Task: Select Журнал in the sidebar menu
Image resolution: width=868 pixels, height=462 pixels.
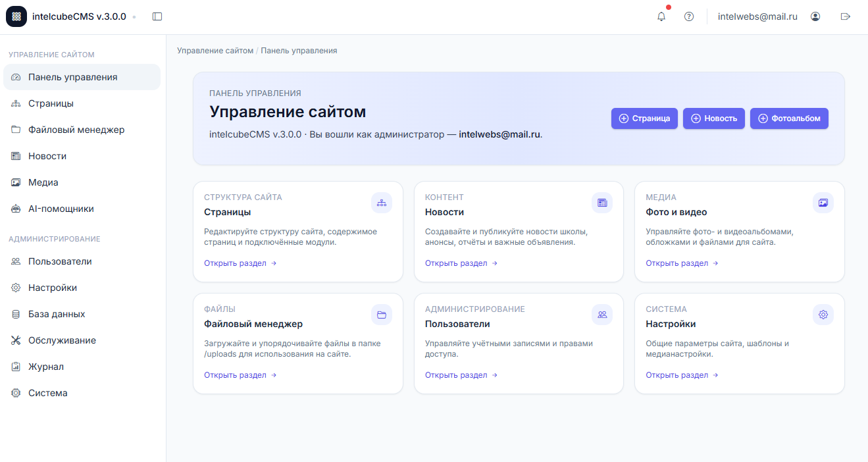Action: pyautogui.click(x=47, y=366)
